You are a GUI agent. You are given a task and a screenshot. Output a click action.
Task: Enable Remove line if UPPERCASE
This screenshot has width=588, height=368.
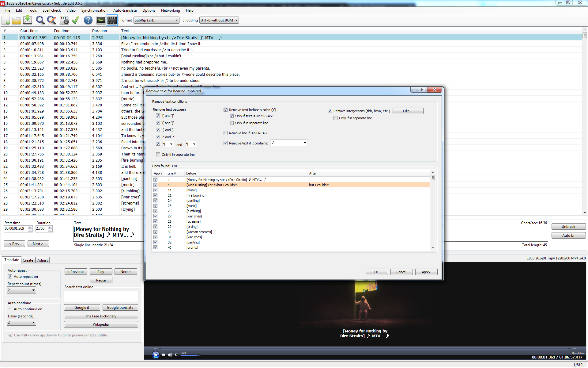[x=226, y=133]
